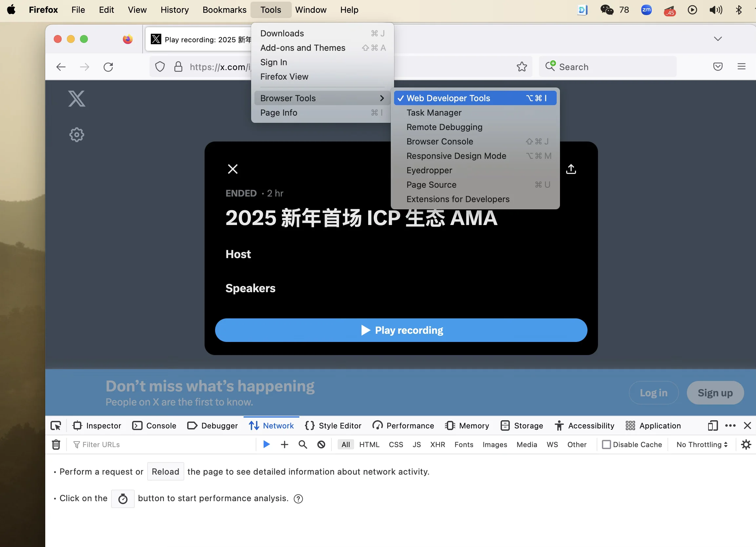The image size is (756, 547).
Task: Click the Reload button in network panel
Action: [x=165, y=472]
